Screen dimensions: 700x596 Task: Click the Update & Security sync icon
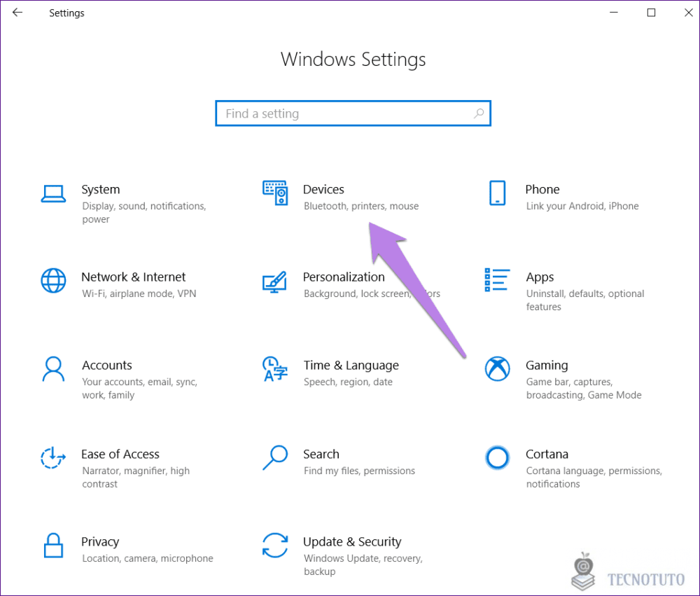(275, 545)
